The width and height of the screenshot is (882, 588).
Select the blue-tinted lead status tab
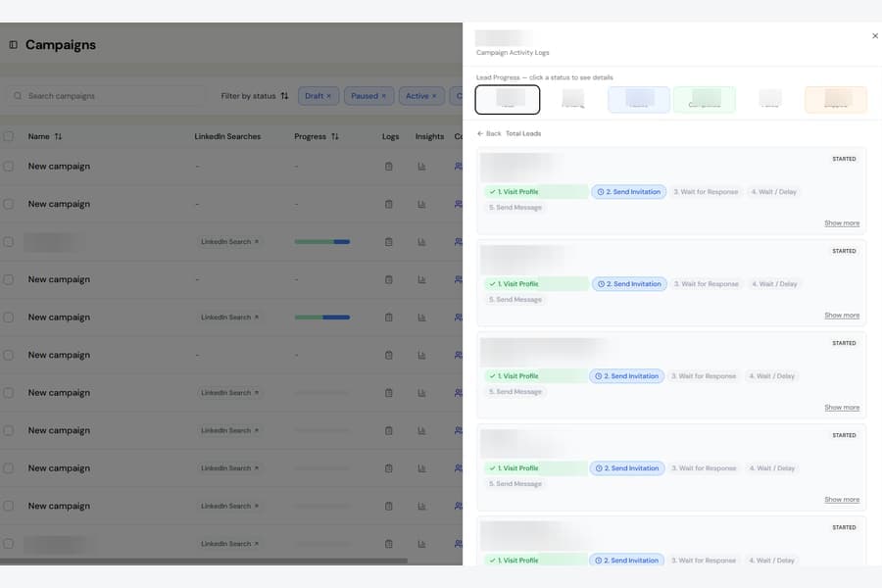coord(638,100)
